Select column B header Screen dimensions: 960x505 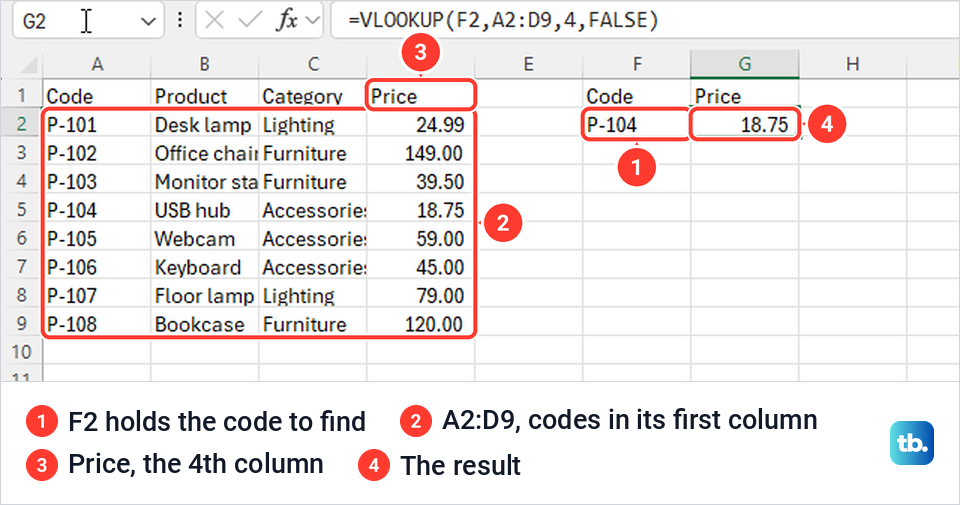[x=204, y=64]
